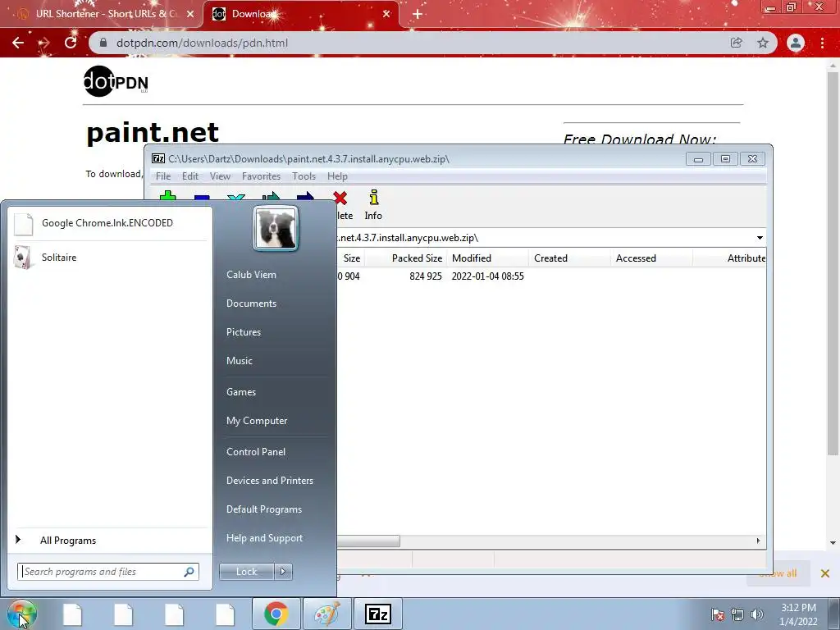
Task: Click the search magnifier in Start menu
Action: [189, 572]
